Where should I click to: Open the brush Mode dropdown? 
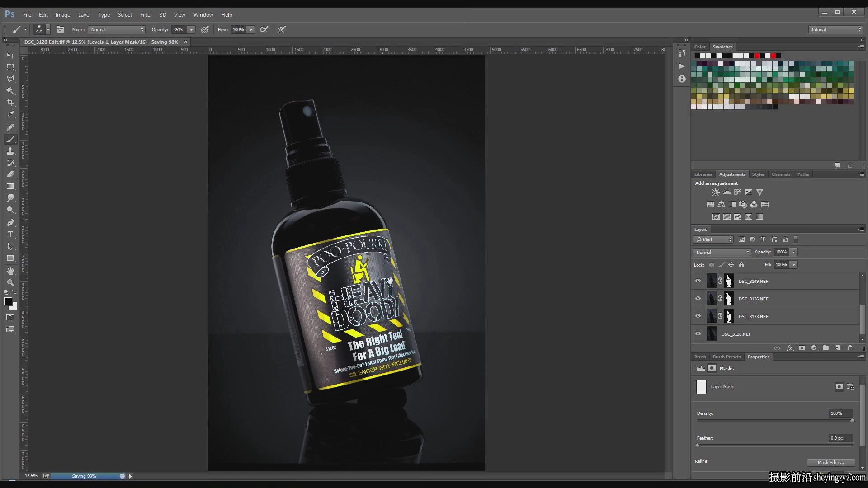[117, 29]
